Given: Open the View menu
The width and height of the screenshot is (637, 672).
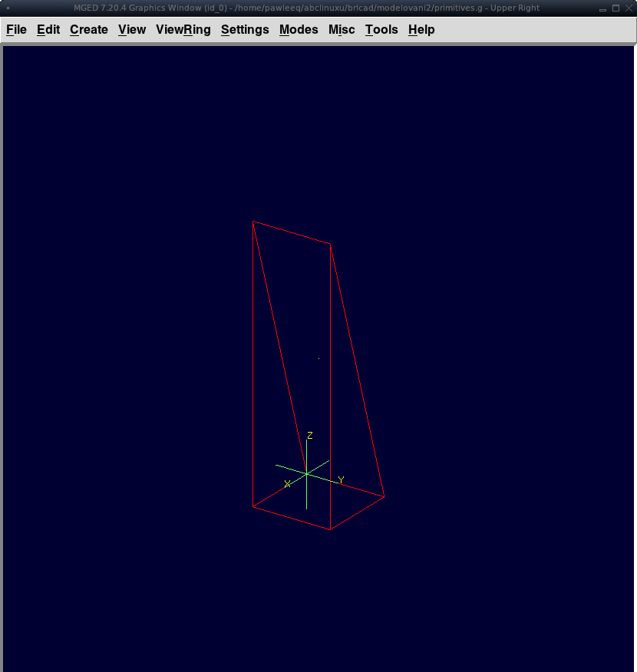Looking at the screenshot, I should [x=131, y=30].
